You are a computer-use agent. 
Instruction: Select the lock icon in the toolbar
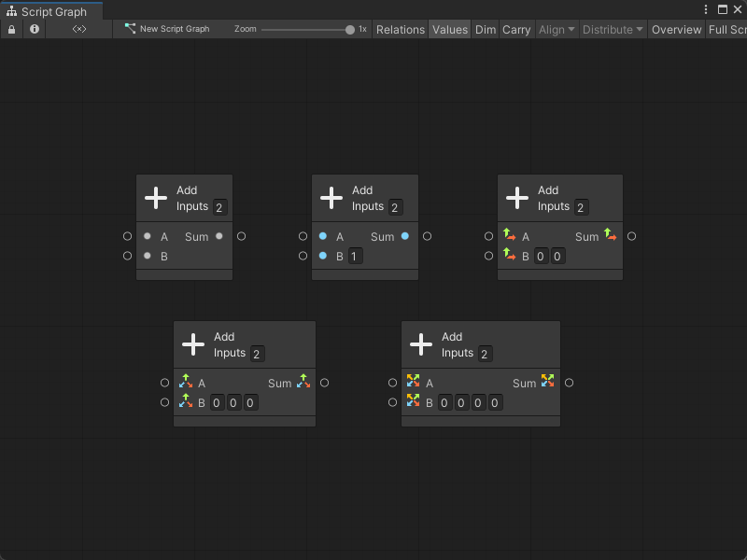click(11, 29)
